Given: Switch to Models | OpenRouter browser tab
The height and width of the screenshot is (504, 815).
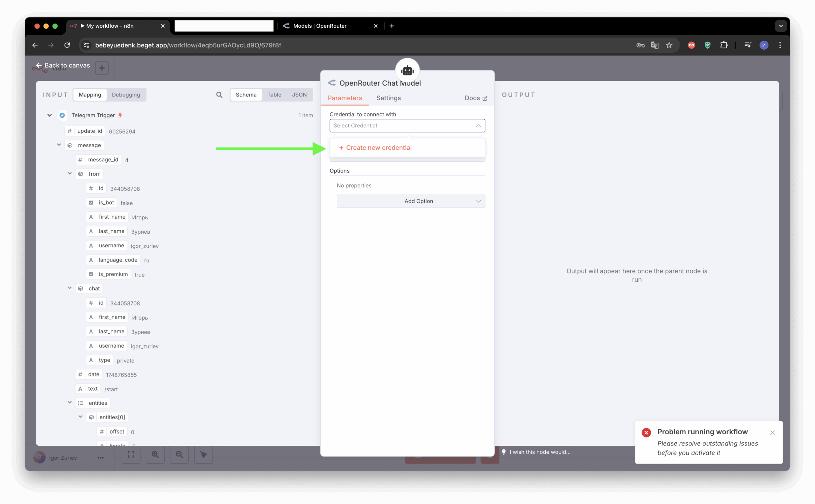Looking at the screenshot, I should (319, 26).
